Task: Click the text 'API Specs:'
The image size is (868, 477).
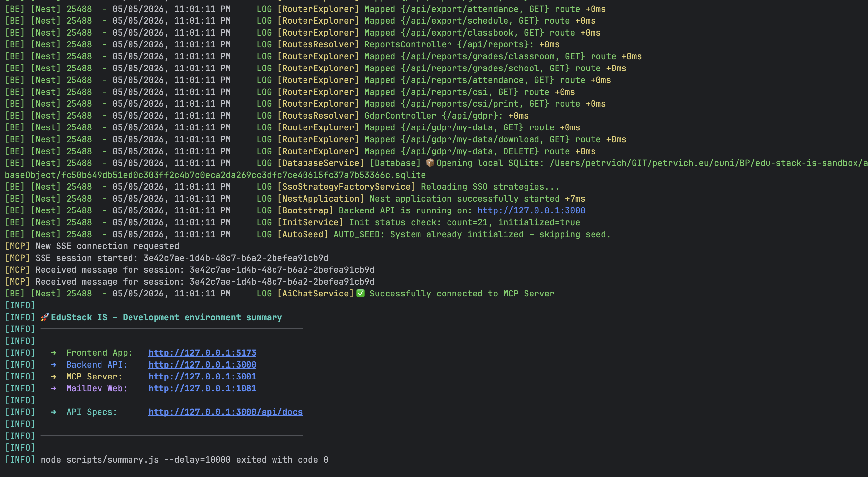Action: (92, 412)
